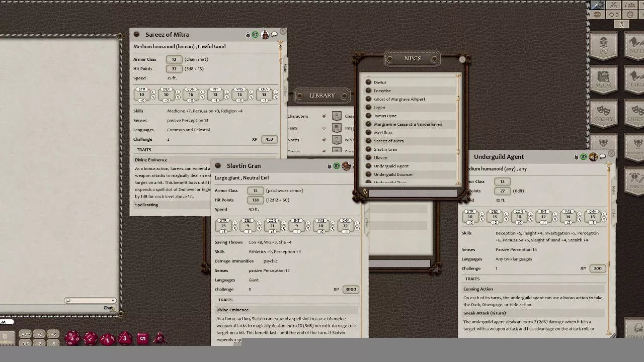This screenshot has width=644, height=362.
Task: Click link icon beside Sareez of Mitra title
Action: point(136,35)
